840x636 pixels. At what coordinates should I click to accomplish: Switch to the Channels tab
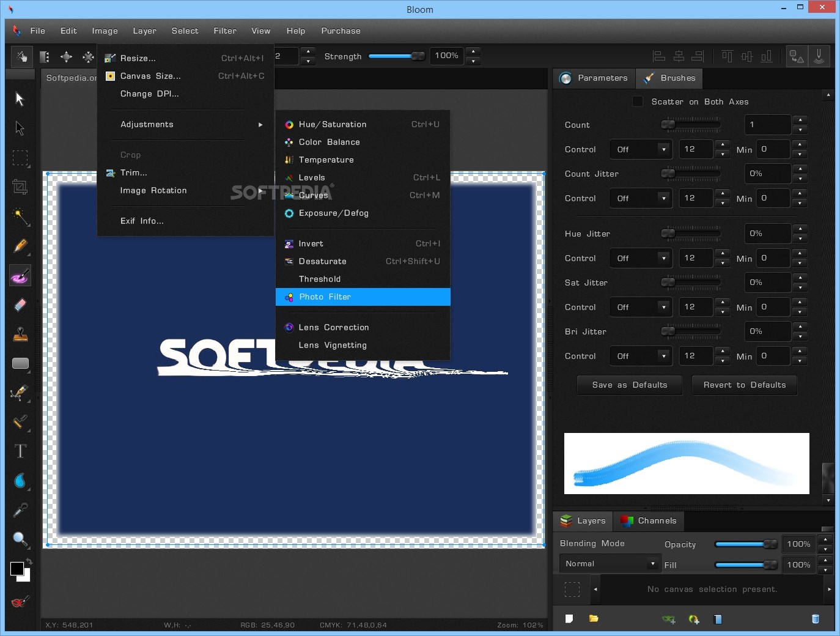tap(649, 521)
